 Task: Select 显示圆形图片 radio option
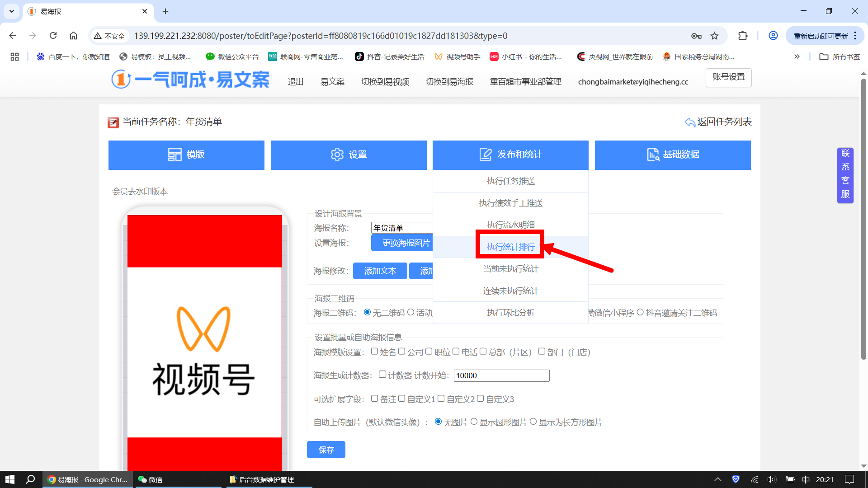pyautogui.click(x=474, y=422)
